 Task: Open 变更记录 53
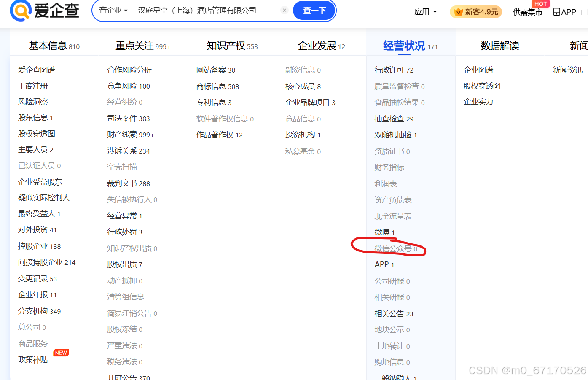37,279
